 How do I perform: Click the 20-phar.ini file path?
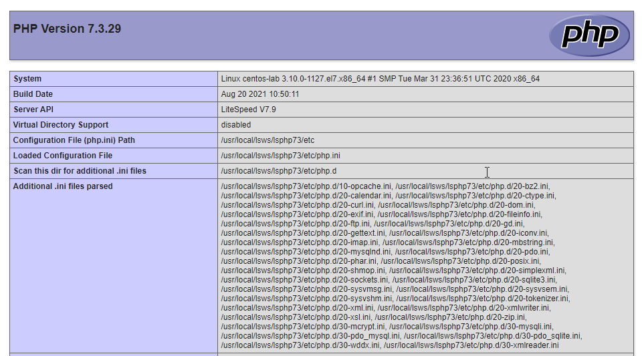point(298,261)
